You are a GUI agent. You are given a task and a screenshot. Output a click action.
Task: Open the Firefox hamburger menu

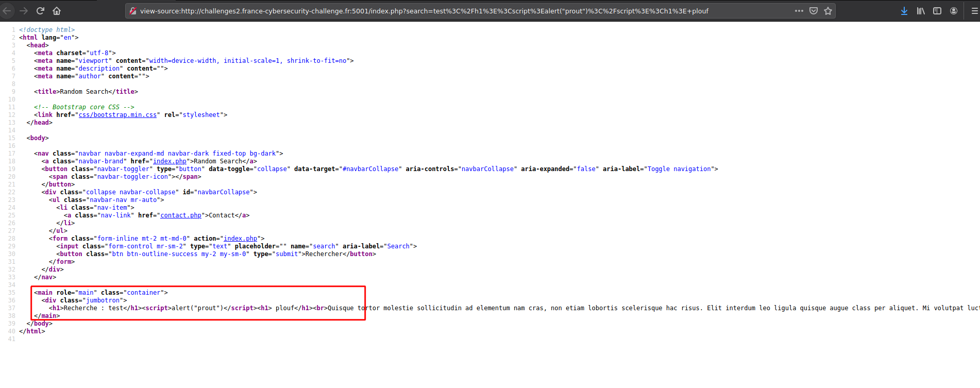[x=974, y=11]
